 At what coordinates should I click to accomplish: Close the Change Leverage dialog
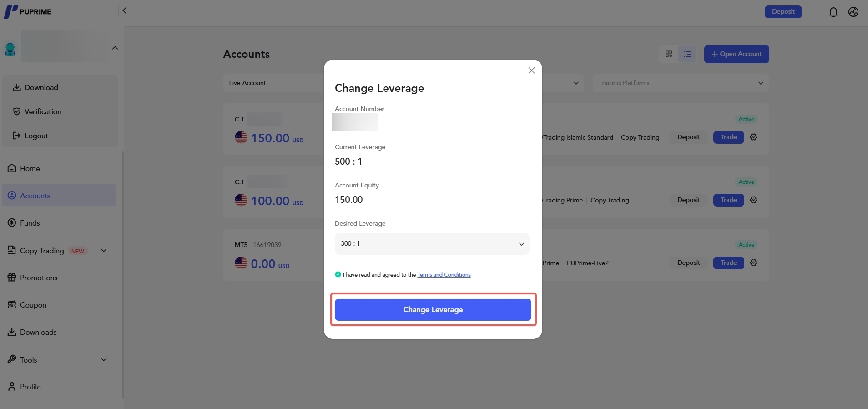(x=531, y=71)
